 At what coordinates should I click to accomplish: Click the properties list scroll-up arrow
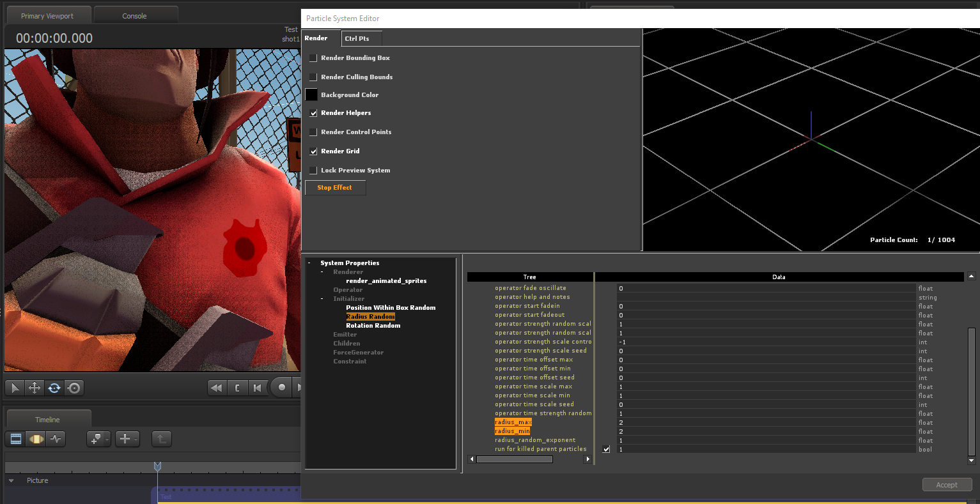coord(972,277)
